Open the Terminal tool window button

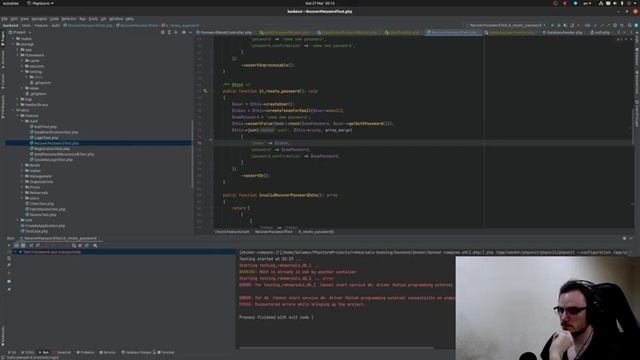point(166,352)
